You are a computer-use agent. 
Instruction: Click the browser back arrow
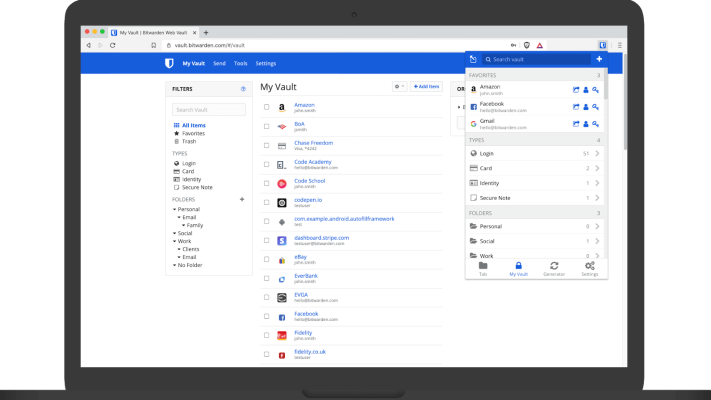pyautogui.click(x=88, y=45)
